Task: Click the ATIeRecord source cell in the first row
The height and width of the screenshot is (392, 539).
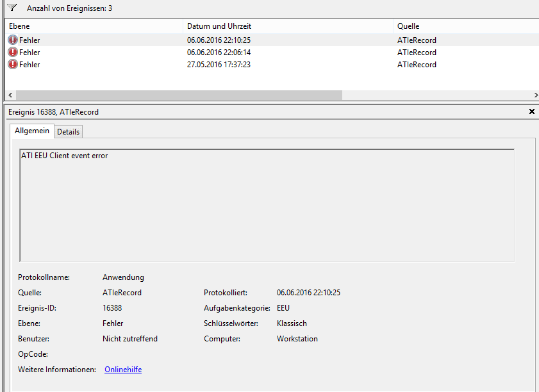Action: 417,40
